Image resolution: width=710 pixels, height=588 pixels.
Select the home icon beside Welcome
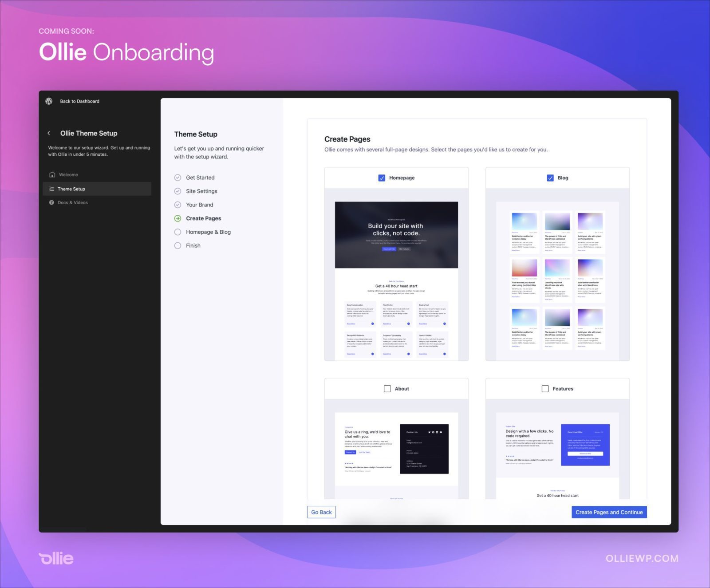click(52, 174)
